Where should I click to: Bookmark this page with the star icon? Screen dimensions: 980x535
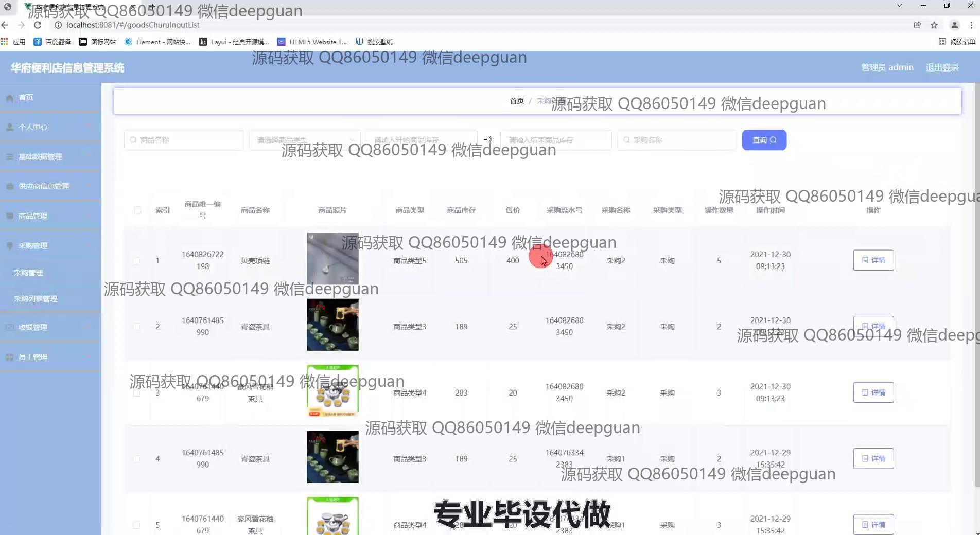[934, 25]
